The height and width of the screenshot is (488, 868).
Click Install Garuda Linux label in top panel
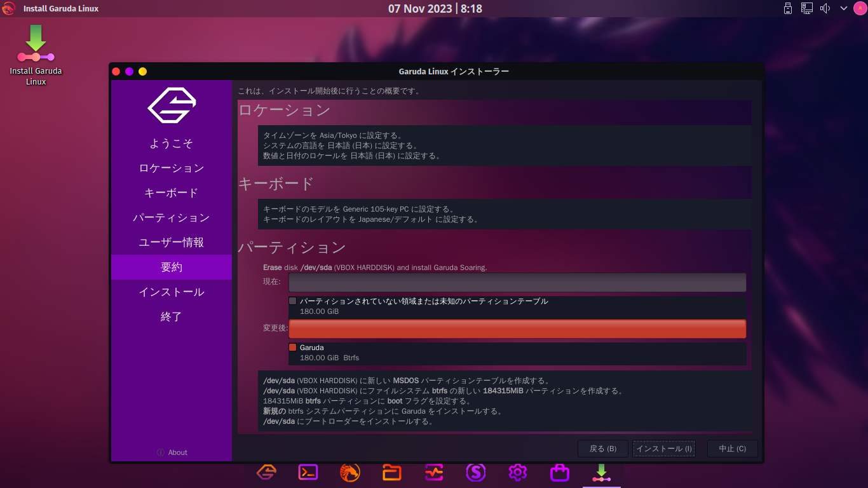pyautogui.click(x=61, y=9)
